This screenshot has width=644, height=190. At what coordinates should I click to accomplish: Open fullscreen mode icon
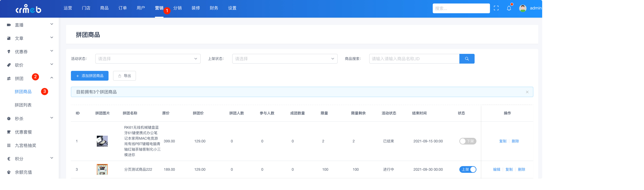point(496,8)
